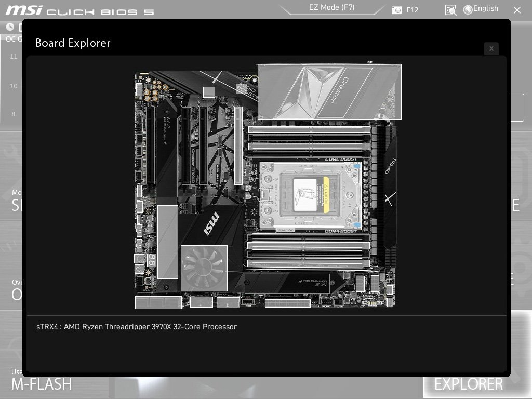Click text 'AMD Ryzen Threadripper 3970X 32-Core Processor'
The width and height of the screenshot is (532, 399).
150,327
